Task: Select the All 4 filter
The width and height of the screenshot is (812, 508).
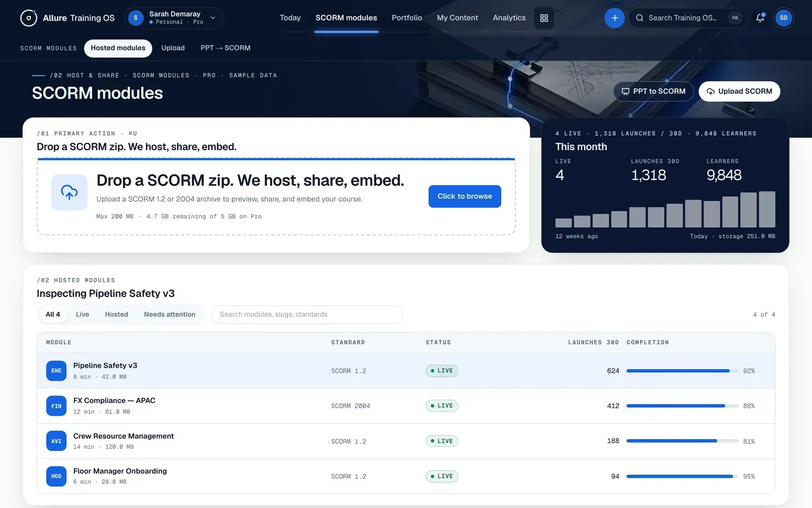Action: [53, 314]
